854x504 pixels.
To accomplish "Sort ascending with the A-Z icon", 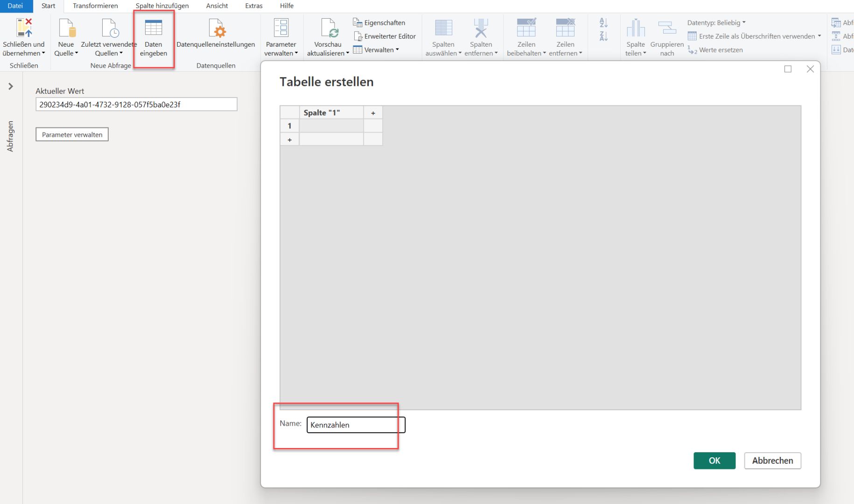I will (x=603, y=22).
